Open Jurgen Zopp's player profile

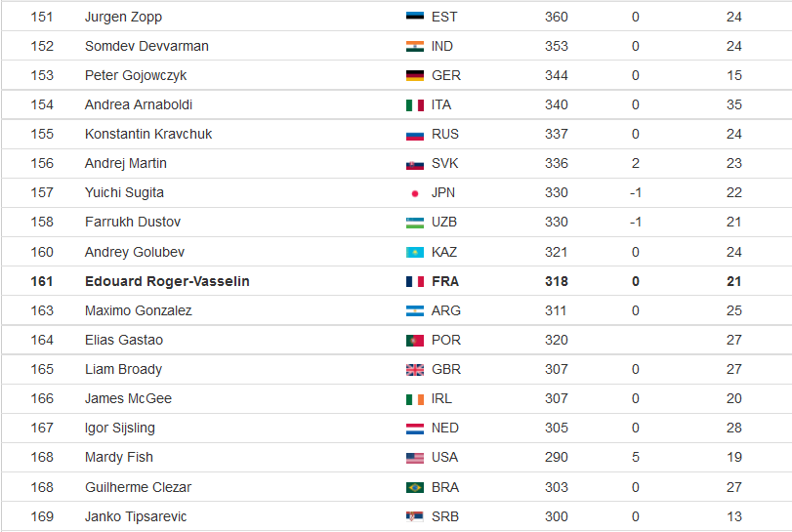click(x=123, y=18)
